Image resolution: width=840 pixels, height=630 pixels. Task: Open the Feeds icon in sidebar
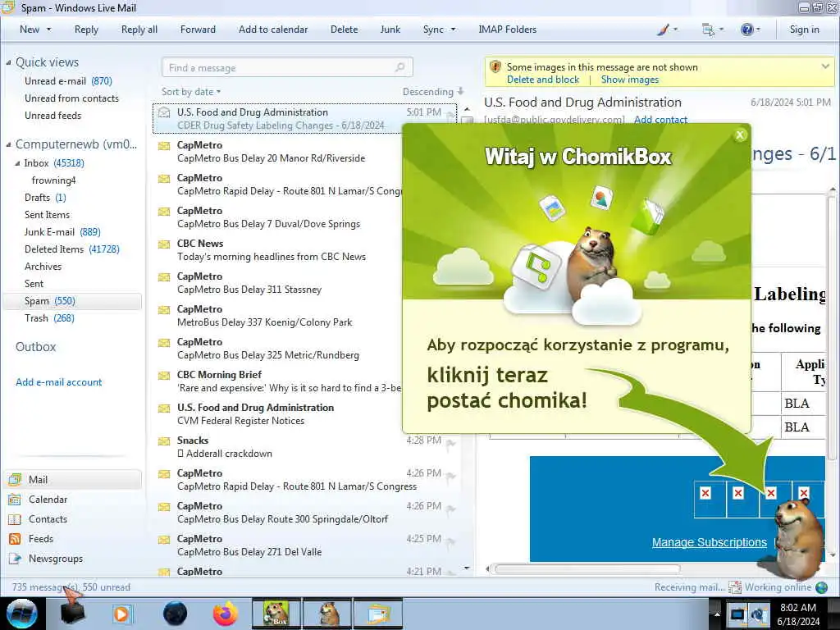tap(15, 539)
